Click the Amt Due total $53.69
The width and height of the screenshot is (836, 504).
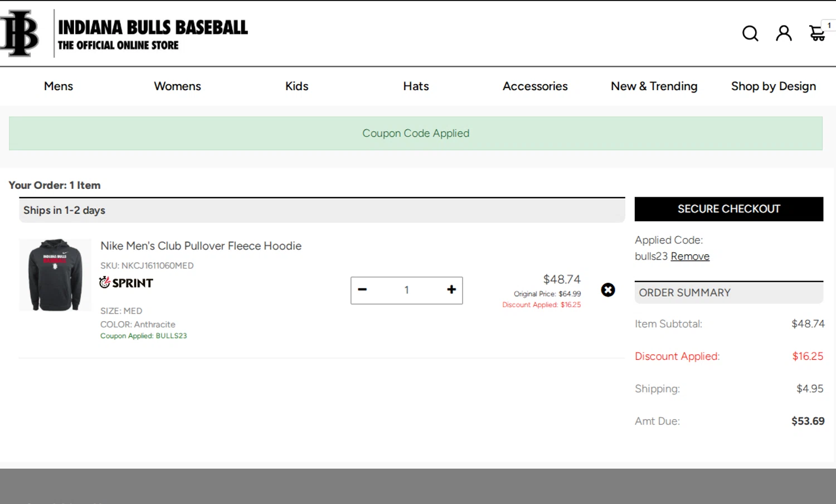[808, 421]
